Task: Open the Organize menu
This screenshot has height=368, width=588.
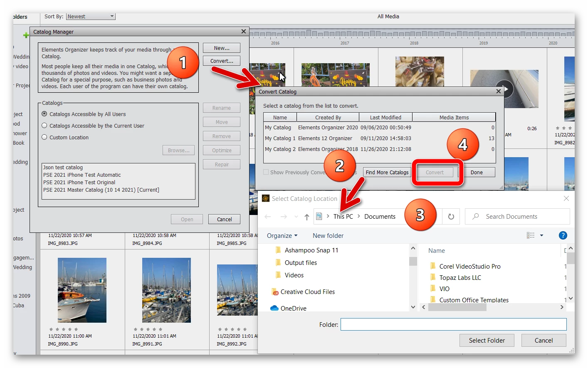Action: click(282, 236)
